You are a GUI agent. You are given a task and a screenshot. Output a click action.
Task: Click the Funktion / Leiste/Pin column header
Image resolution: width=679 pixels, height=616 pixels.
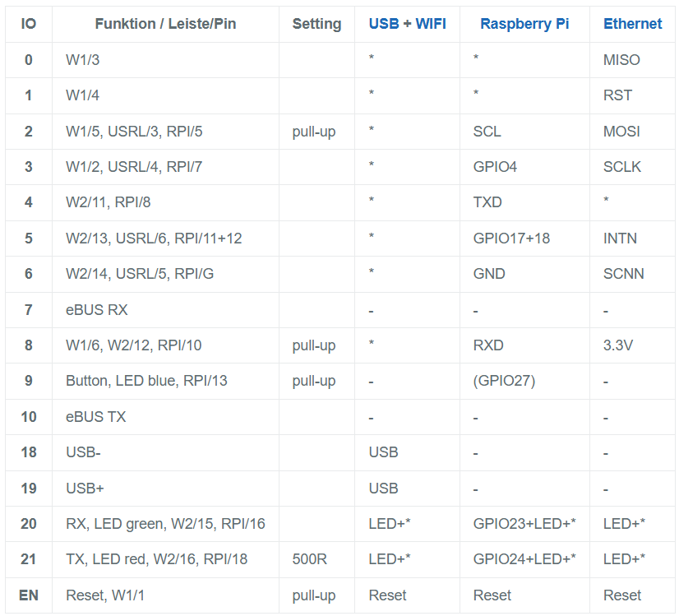pyautogui.click(x=165, y=24)
